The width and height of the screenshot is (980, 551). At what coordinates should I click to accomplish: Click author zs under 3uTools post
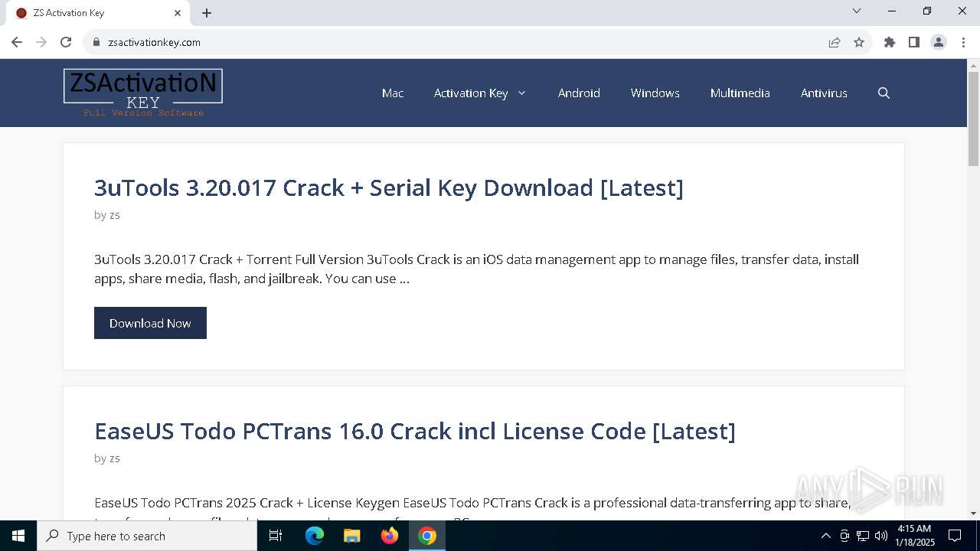[115, 215]
